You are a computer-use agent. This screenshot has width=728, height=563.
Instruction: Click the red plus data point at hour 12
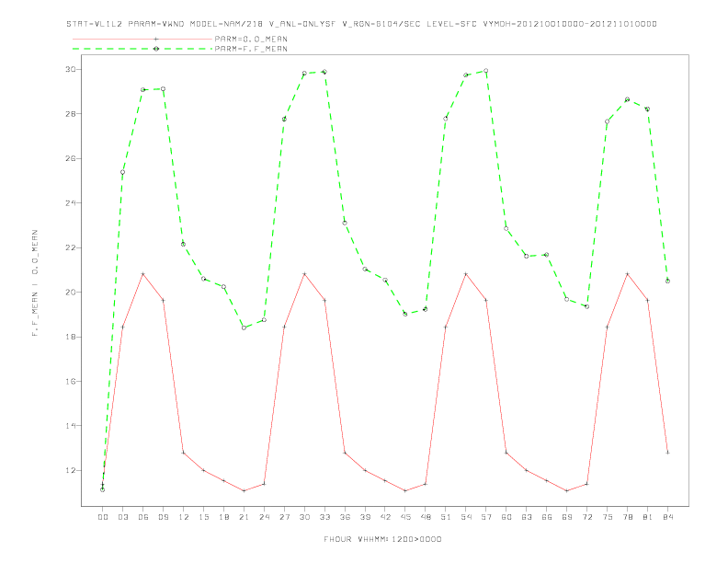[x=184, y=453]
